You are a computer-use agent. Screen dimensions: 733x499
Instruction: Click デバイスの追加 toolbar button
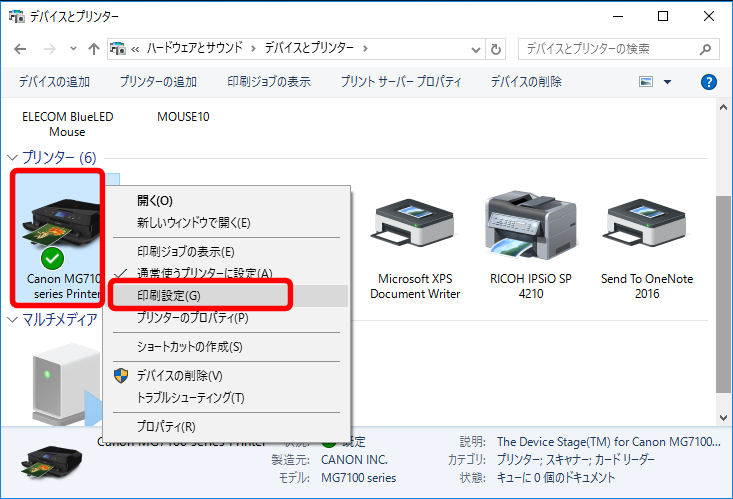click(x=54, y=82)
